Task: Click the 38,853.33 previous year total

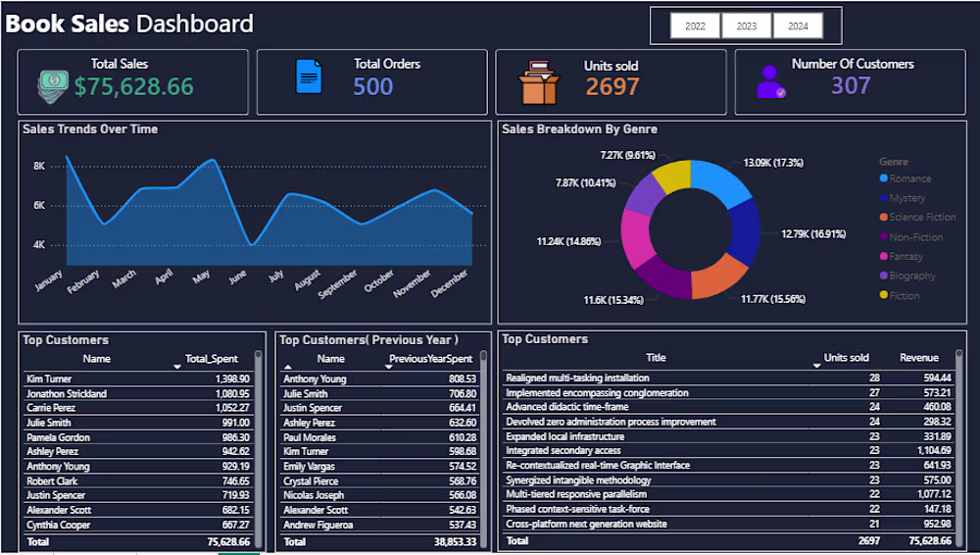Action: [x=455, y=541]
